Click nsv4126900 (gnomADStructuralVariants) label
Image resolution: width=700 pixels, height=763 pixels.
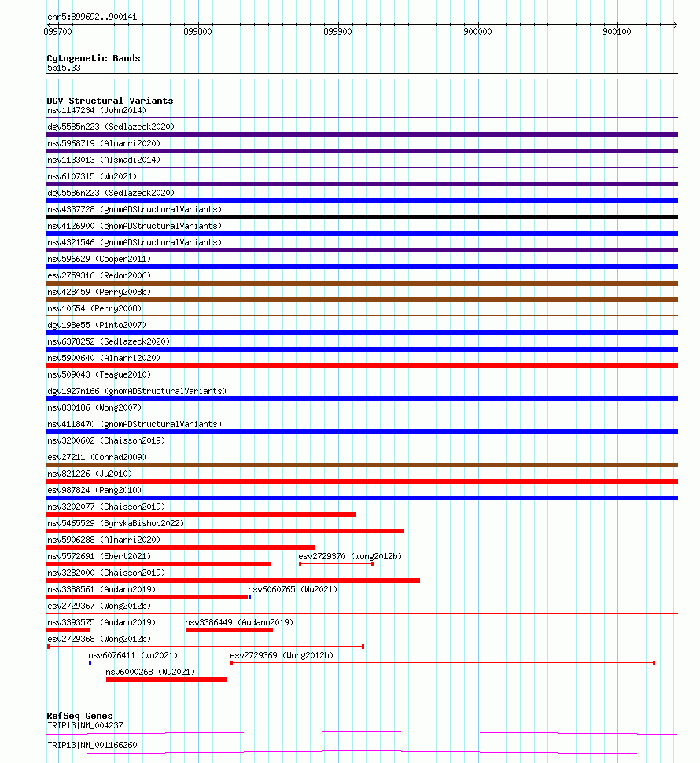click(134, 227)
